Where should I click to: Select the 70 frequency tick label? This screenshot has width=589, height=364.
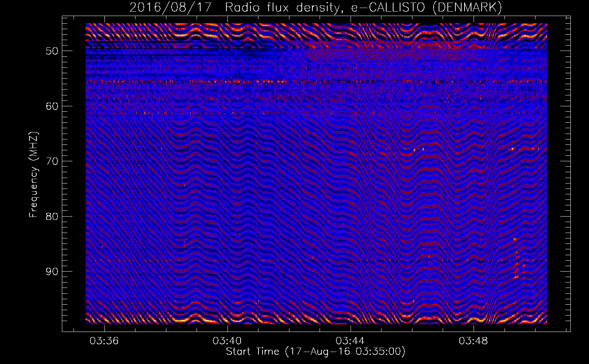pos(52,161)
